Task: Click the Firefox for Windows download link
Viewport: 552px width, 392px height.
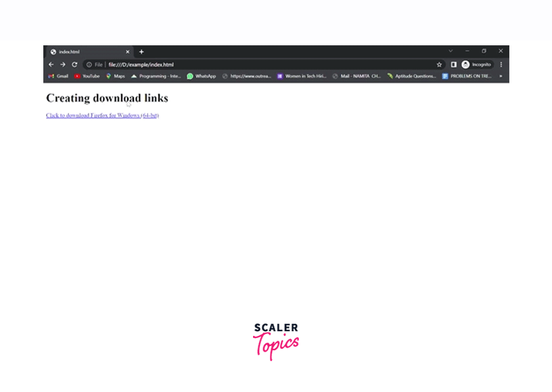Action: pos(102,116)
